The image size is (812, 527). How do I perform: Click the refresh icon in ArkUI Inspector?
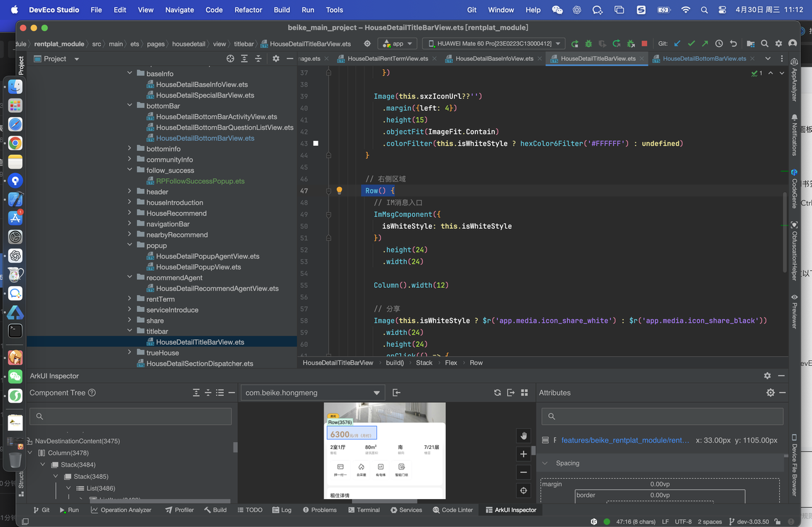point(497,393)
